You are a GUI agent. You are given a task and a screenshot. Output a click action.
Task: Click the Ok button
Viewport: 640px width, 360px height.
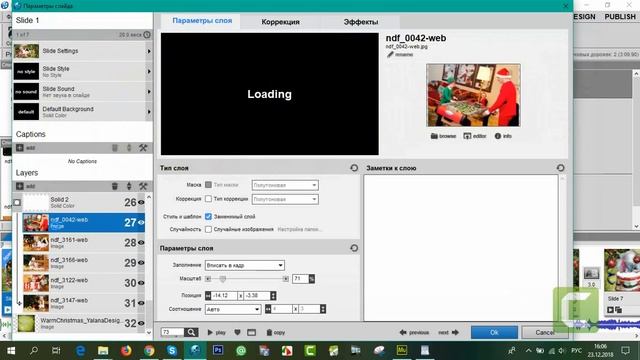(494, 332)
